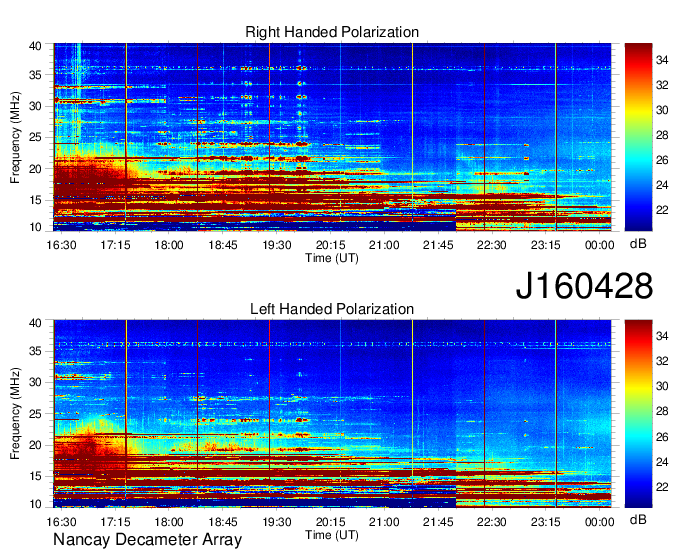The height and width of the screenshot is (552, 680).
Task: Click the Left Handed plot's color bar
Action: coord(638,414)
